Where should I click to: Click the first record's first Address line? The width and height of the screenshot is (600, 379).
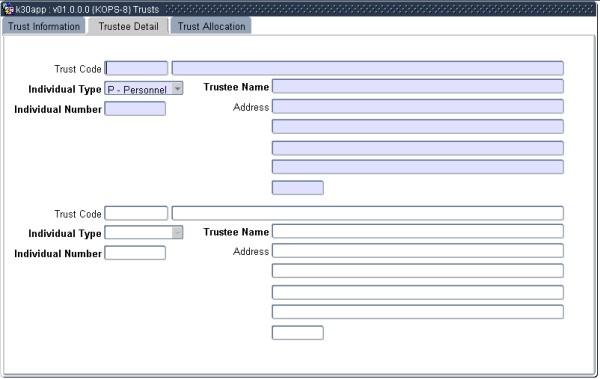click(418, 106)
